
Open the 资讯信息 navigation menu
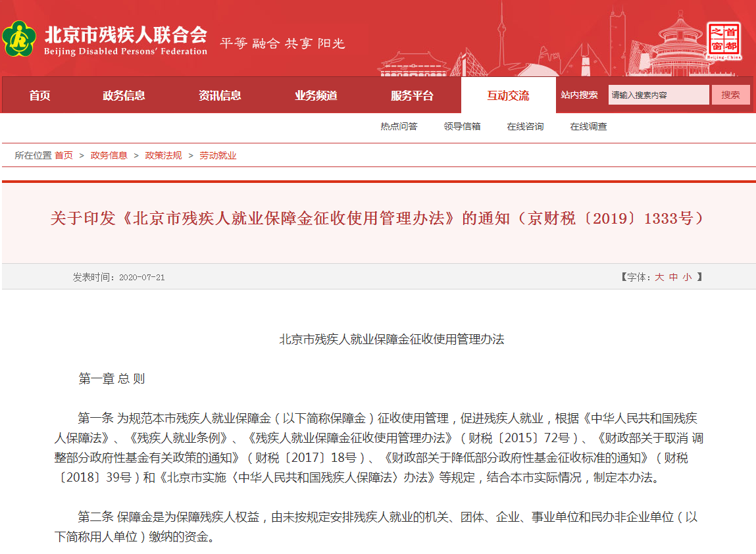click(x=220, y=95)
